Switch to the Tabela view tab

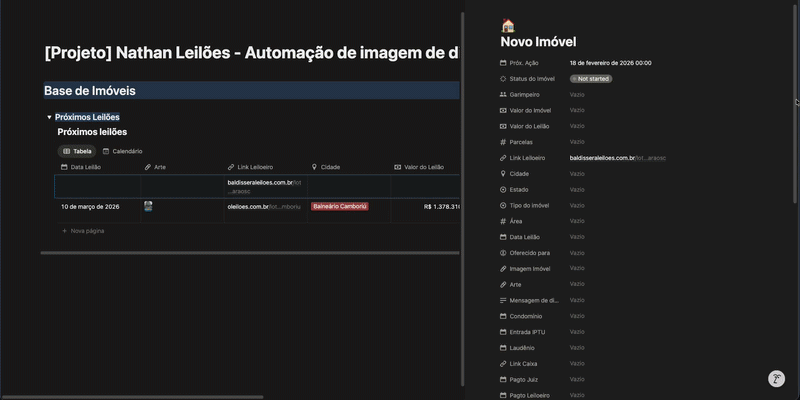76,151
